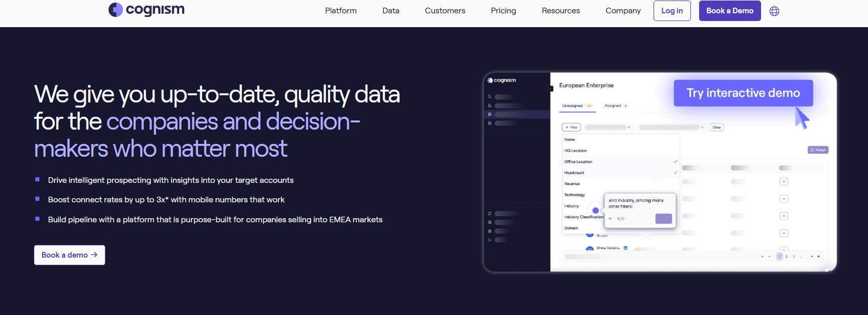Image resolution: width=868 pixels, height=315 pixels.
Task: Select the Revenue filter option
Action: (x=572, y=184)
